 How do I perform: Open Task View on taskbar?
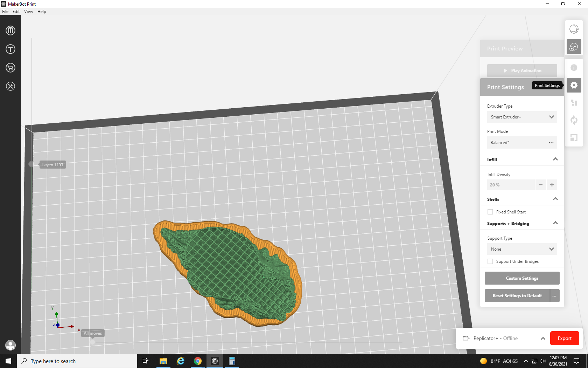tap(146, 361)
